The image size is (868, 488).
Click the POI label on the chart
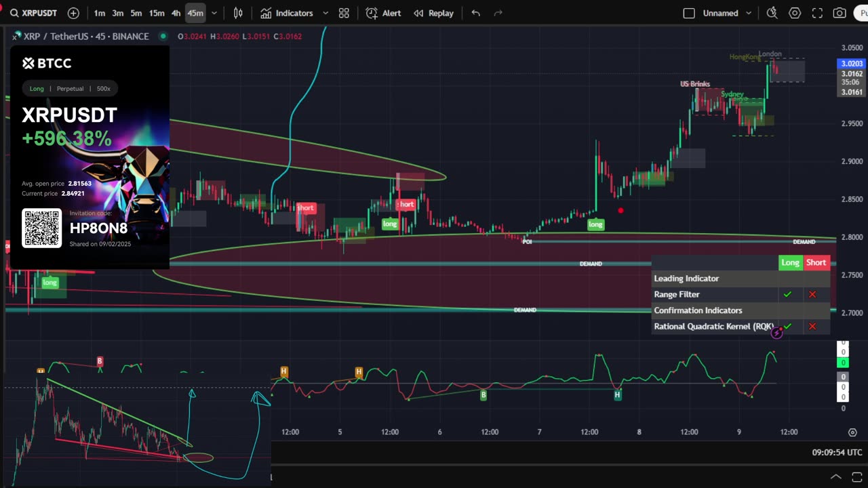[527, 241]
